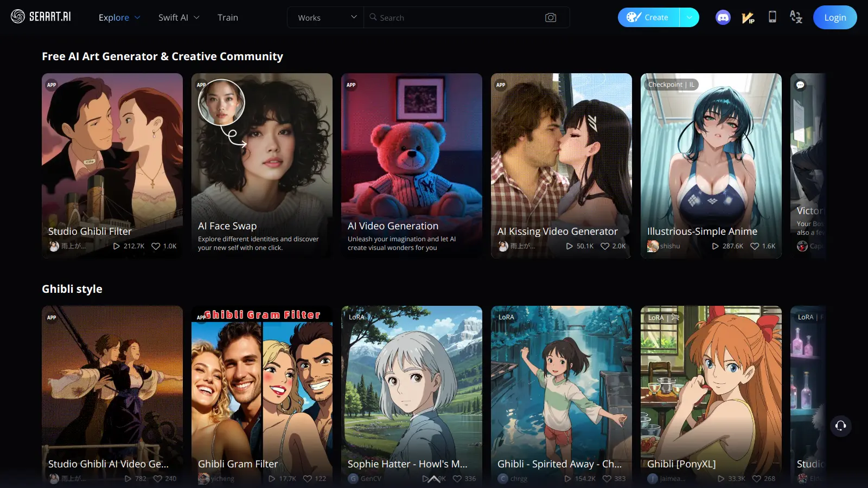Open the Ghibli - Spirited Away LoRA card
The width and height of the screenshot is (868, 488).
(561, 390)
